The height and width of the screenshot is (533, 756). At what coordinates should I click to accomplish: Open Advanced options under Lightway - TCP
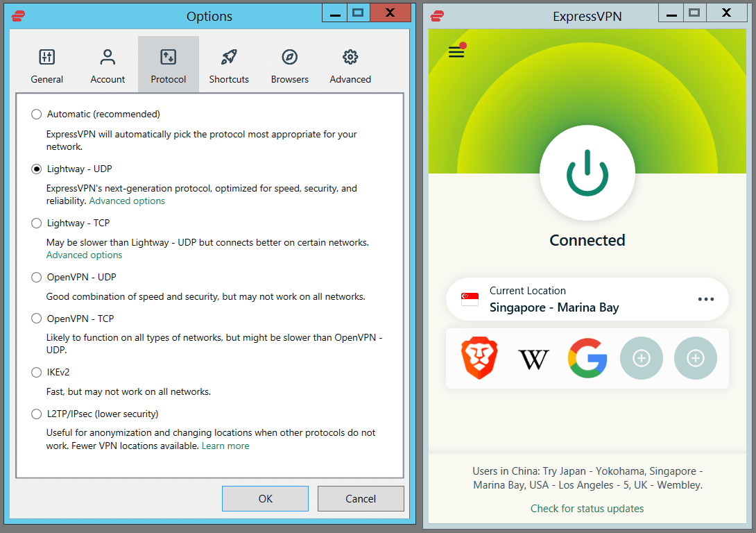[85, 255]
